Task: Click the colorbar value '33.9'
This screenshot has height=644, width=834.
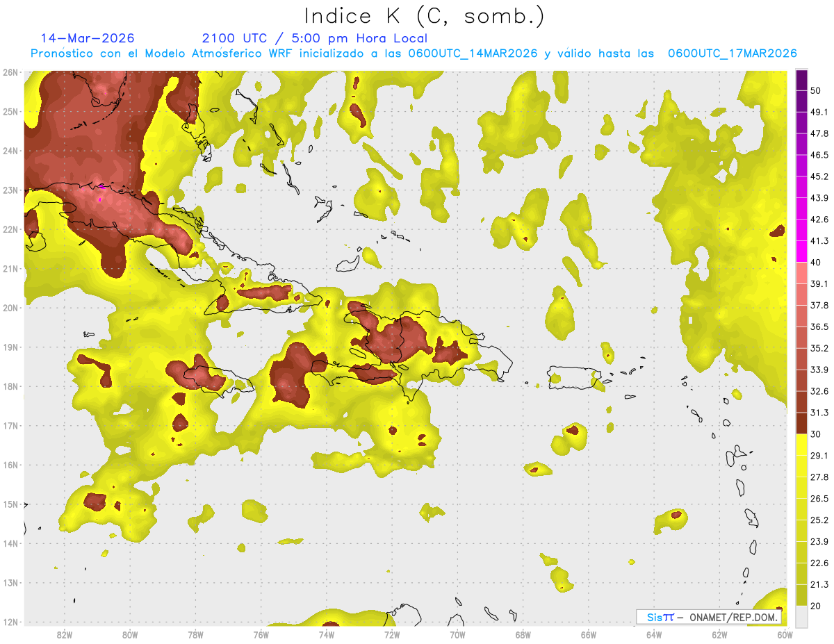Action: pos(819,370)
